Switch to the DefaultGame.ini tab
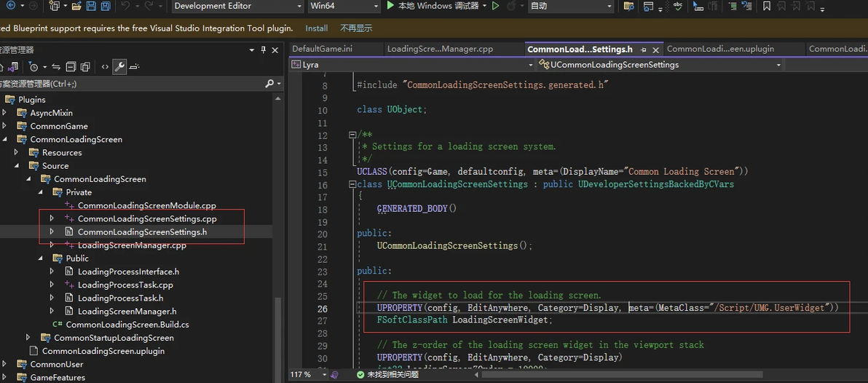The image size is (868, 383). click(x=322, y=49)
